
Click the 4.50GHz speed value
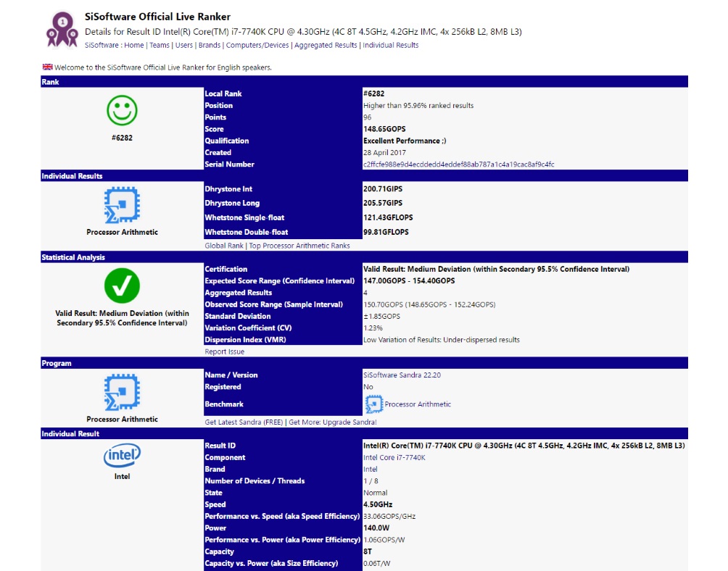(378, 504)
